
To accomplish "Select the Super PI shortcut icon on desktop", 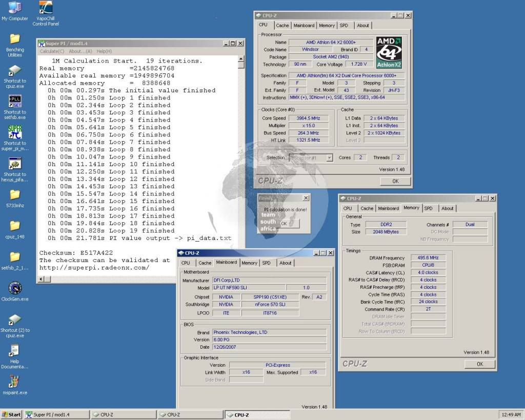I will [x=15, y=138].
